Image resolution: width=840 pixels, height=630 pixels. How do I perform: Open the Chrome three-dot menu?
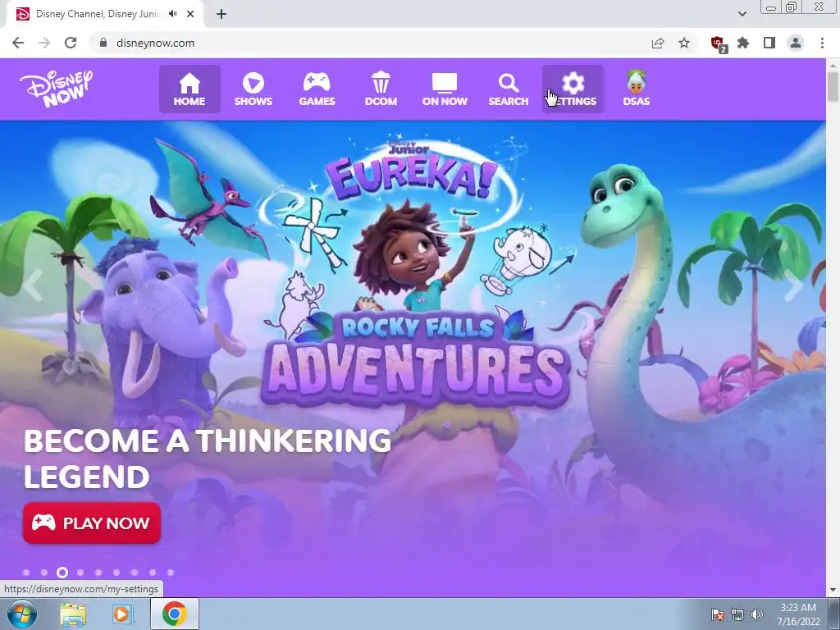[x=822, y=43]
